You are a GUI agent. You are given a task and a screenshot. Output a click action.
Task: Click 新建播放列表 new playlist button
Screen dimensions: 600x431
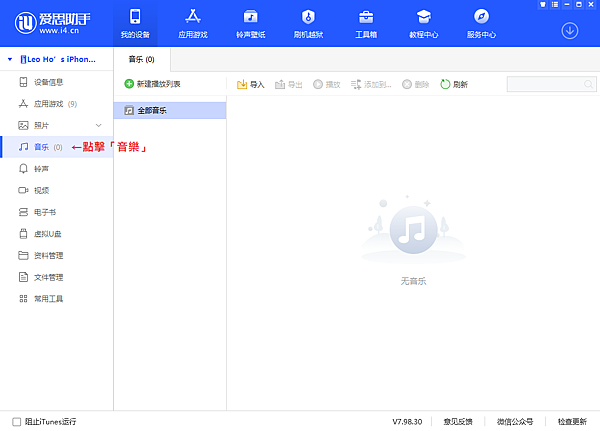[x=152, y=84]
